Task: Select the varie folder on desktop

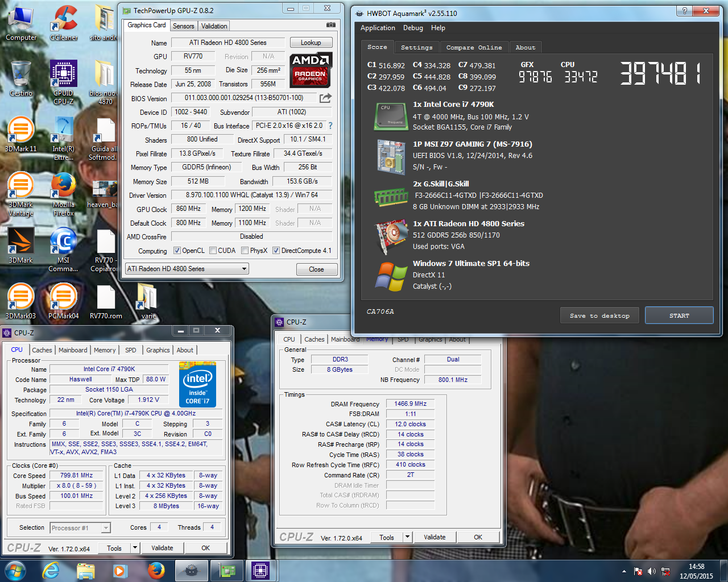Action: pos(148,301)
